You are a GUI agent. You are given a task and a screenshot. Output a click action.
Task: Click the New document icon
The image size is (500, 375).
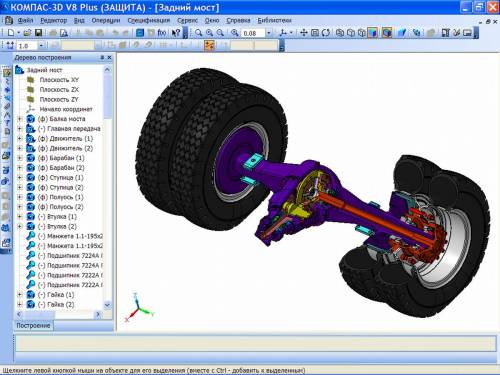coord(11,33)
